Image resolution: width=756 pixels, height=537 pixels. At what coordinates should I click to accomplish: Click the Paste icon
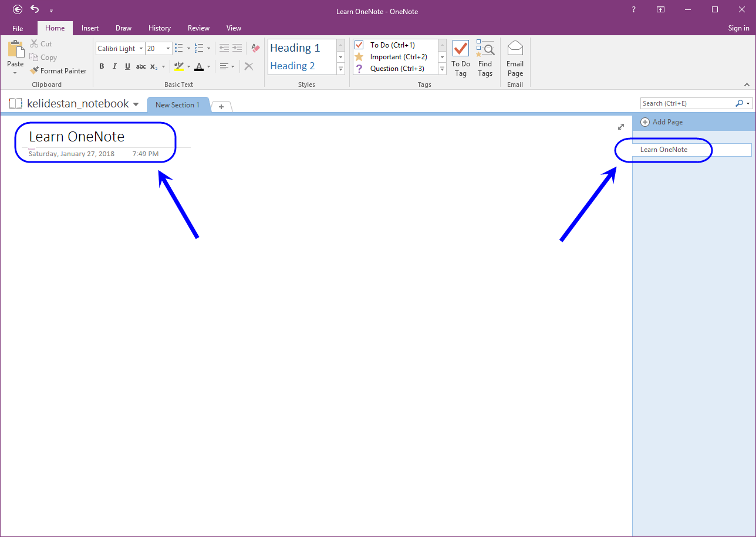(15, 49)
